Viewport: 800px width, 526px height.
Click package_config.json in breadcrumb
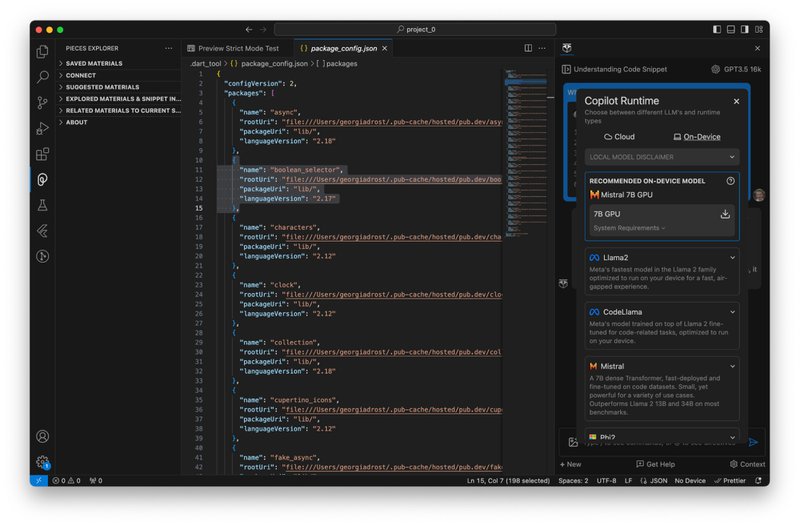274,64
